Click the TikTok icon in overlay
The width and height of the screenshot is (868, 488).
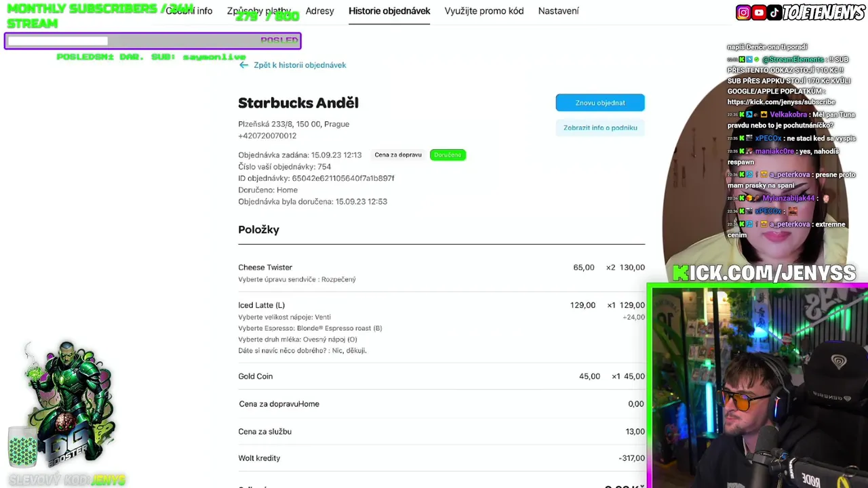pyautogui.click(x=774, y=12)
